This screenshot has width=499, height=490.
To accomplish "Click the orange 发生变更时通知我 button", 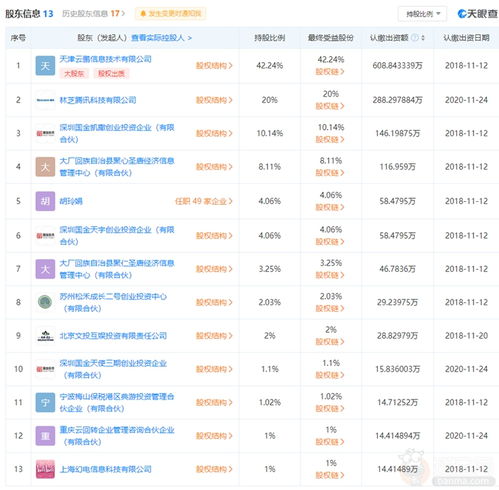I will click(170, 14).
